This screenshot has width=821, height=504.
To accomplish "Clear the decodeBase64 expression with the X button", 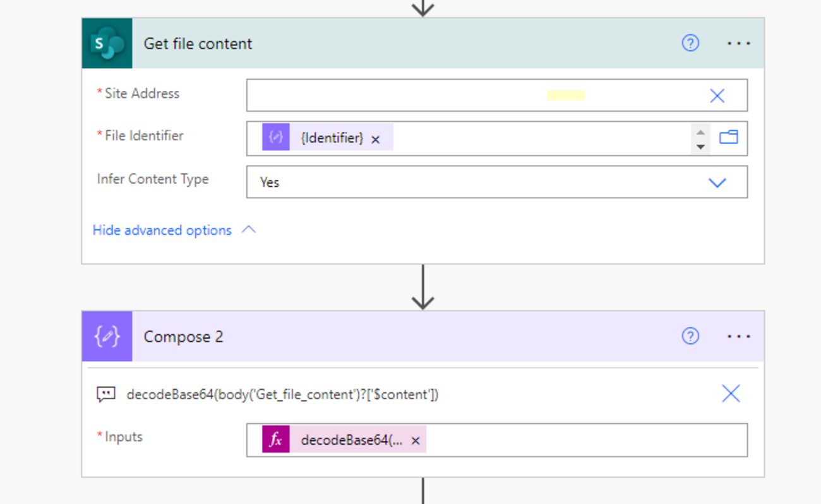I will 731,393.
